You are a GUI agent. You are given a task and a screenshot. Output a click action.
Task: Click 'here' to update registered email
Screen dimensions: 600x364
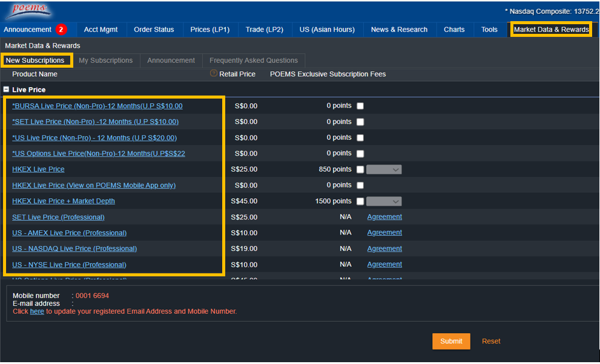(x=37, y=311)
